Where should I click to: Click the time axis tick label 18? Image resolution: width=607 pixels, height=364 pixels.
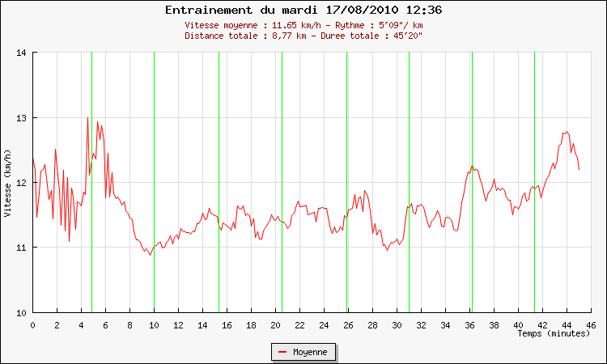[251, 325]
